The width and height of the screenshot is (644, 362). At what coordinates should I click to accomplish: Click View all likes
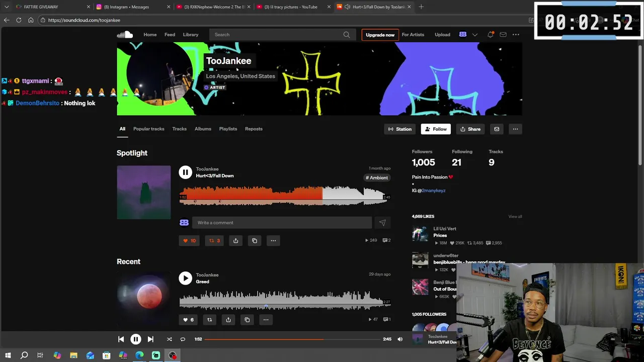(515, 217)
